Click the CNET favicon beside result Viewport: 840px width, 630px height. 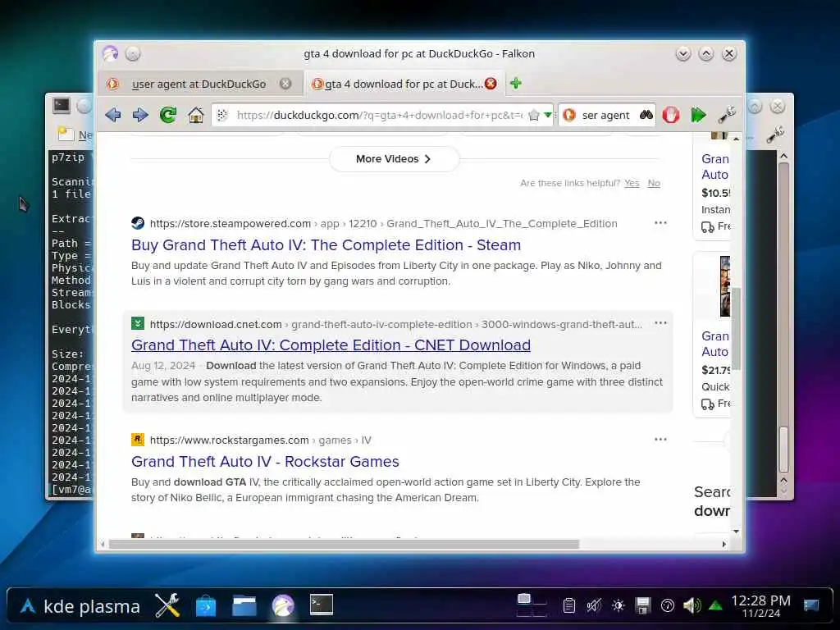point(138,323)
